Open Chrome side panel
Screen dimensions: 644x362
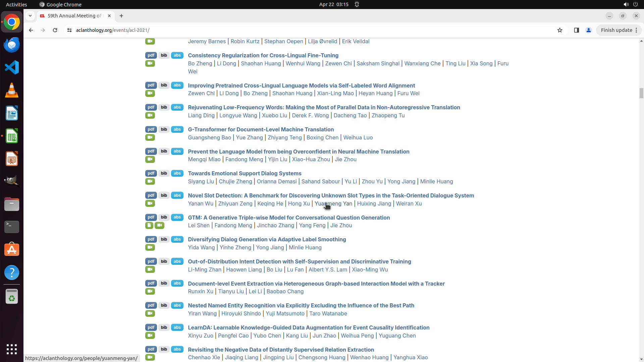coord(576,30)
